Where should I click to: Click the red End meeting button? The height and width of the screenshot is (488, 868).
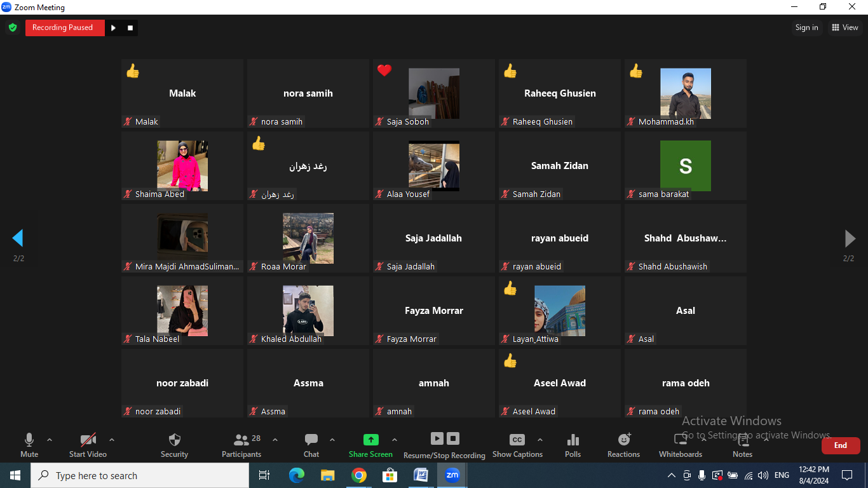tap(841, 445)
